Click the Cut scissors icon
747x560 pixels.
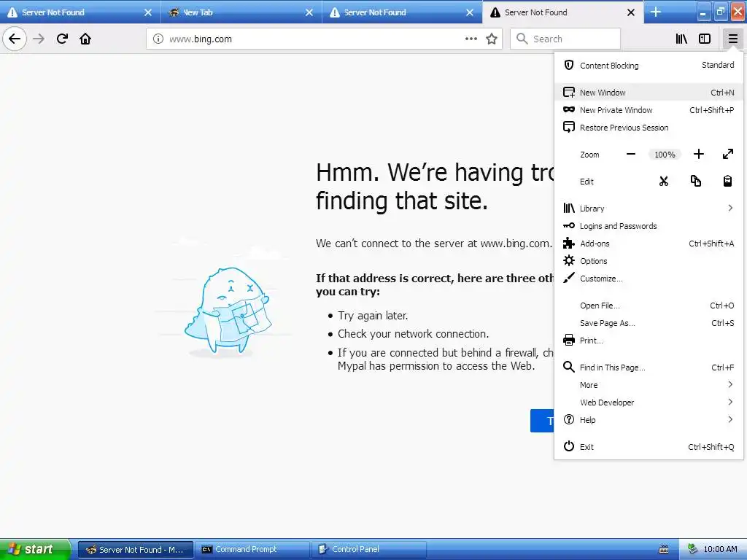[x=664, y=181]
